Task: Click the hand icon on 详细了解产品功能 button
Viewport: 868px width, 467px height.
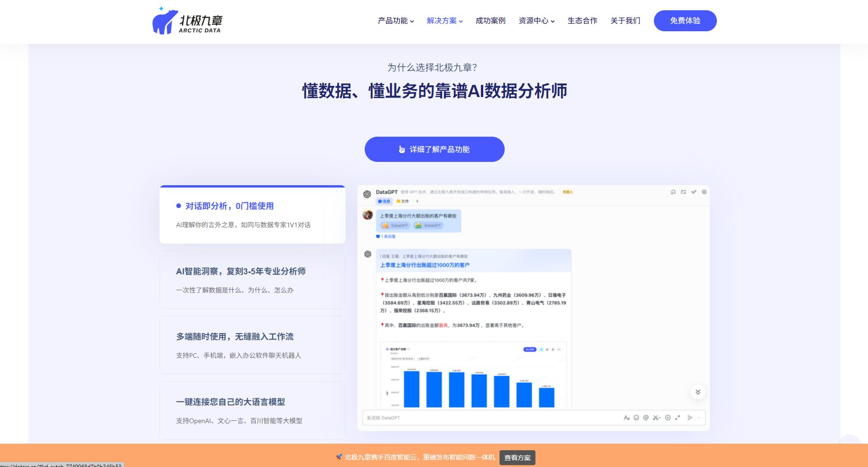Action: click(402, 149)
